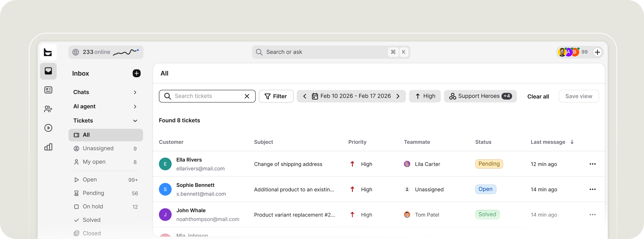The width and height of the screenshot is (644, 239).
Task: Click the black plus next to Inbox
Action: pyautogui.click(x=136, y=73)
